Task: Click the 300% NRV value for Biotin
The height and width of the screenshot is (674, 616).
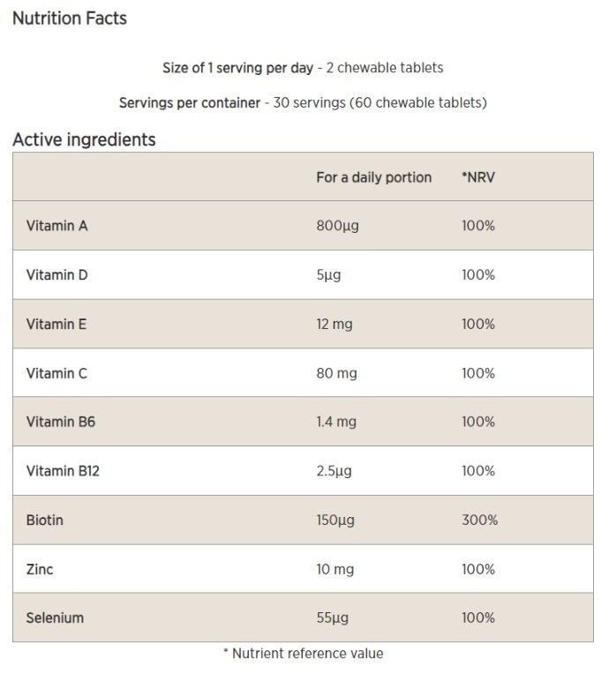Action: point(479,520)
